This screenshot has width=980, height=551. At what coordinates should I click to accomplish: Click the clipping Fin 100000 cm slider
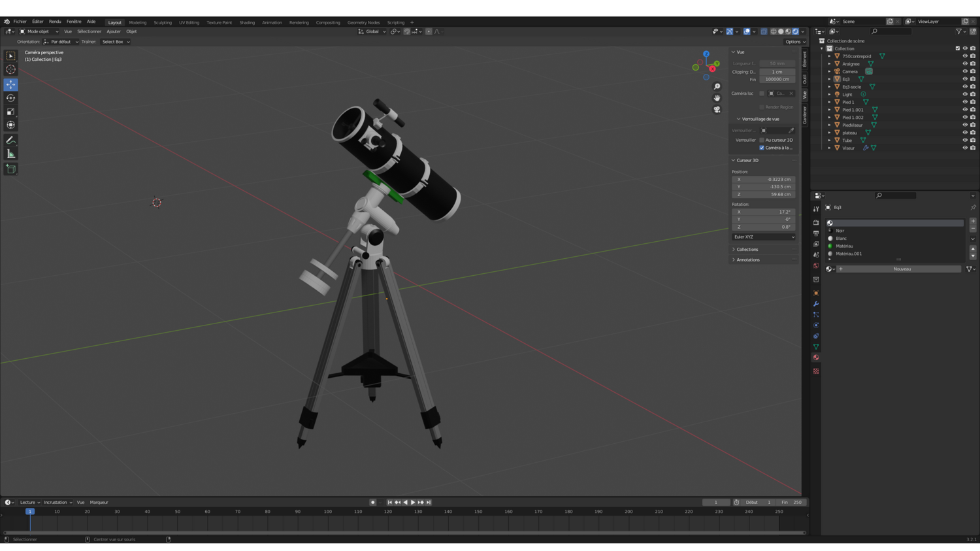[777, 79]
